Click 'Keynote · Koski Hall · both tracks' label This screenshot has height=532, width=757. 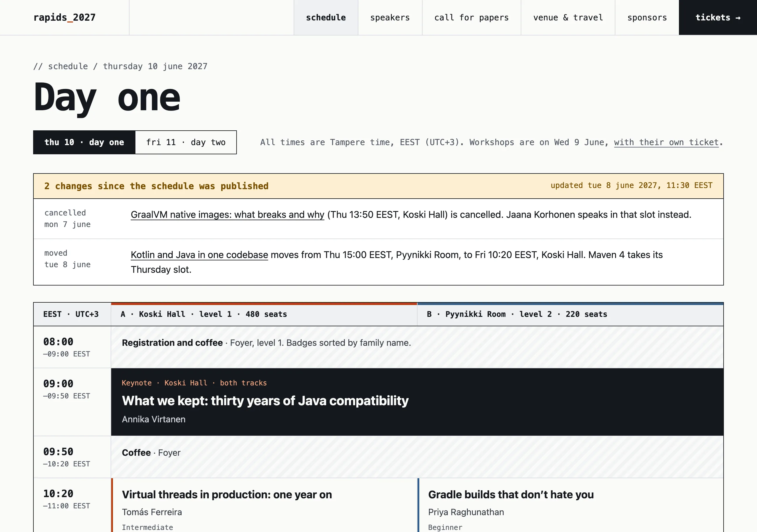pos(194,383)
